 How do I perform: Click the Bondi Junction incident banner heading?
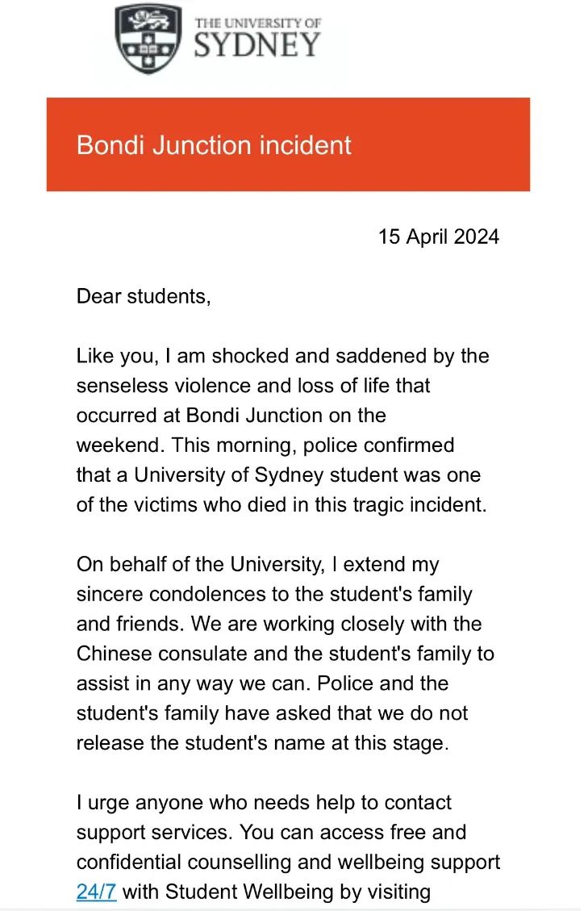[x=214, y=145]
